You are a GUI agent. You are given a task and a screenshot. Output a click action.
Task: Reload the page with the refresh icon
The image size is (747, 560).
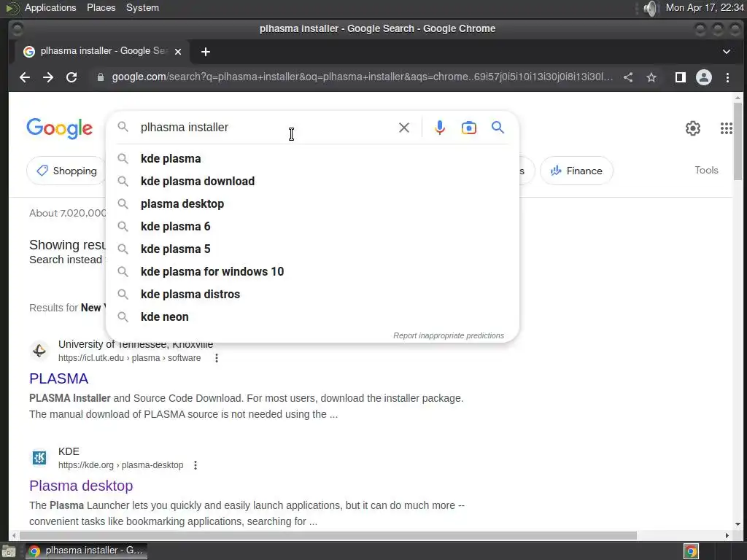tap(71, 77)
